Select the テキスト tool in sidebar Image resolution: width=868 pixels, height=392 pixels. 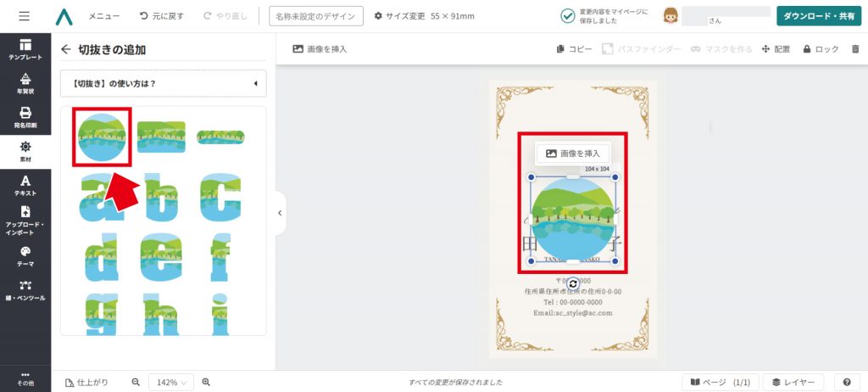(x=25, y=185)
